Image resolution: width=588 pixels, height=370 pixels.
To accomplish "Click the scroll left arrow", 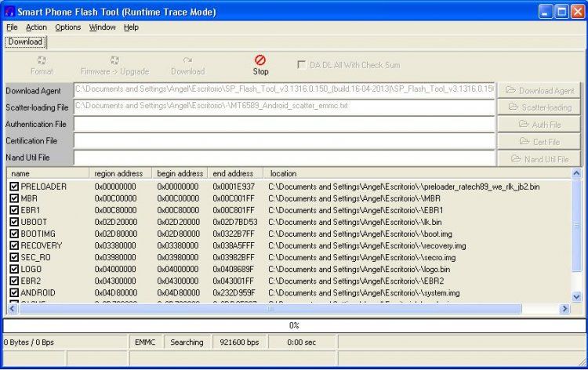I will [x=12, y=309].
